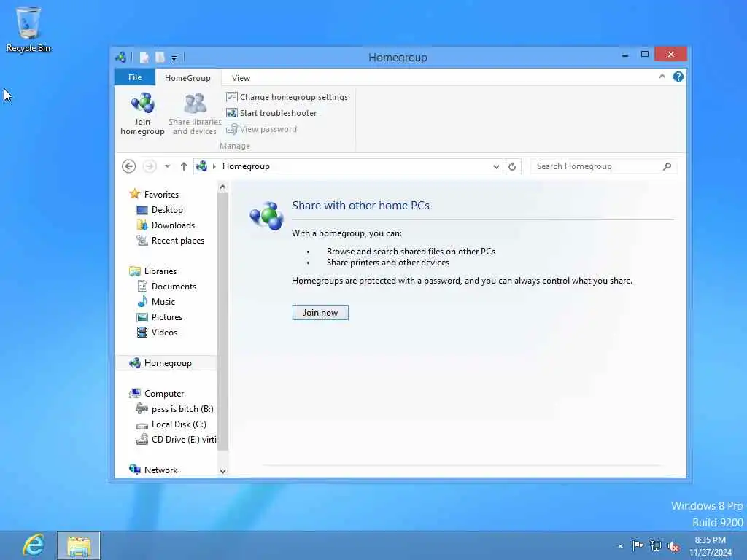Screen dimensions: 747x560
Task: Open the pass is bitch (B:) drive
Action: click(182, 409)
